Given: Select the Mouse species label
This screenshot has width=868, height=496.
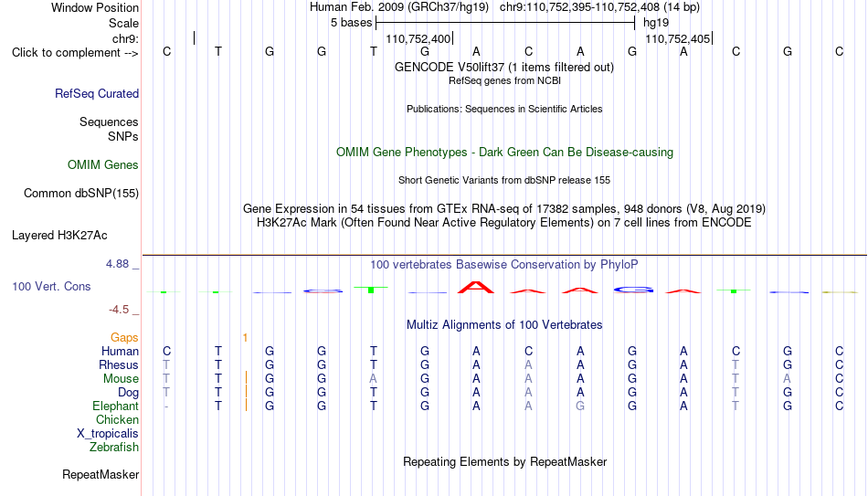Looking at the screenshot, I should coord(121,379).
